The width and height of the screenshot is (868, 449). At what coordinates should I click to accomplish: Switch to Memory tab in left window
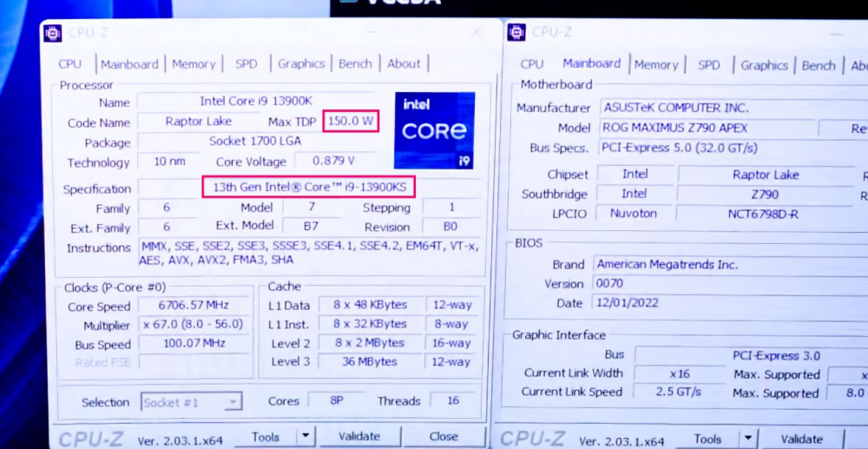[x=194, y=63]
